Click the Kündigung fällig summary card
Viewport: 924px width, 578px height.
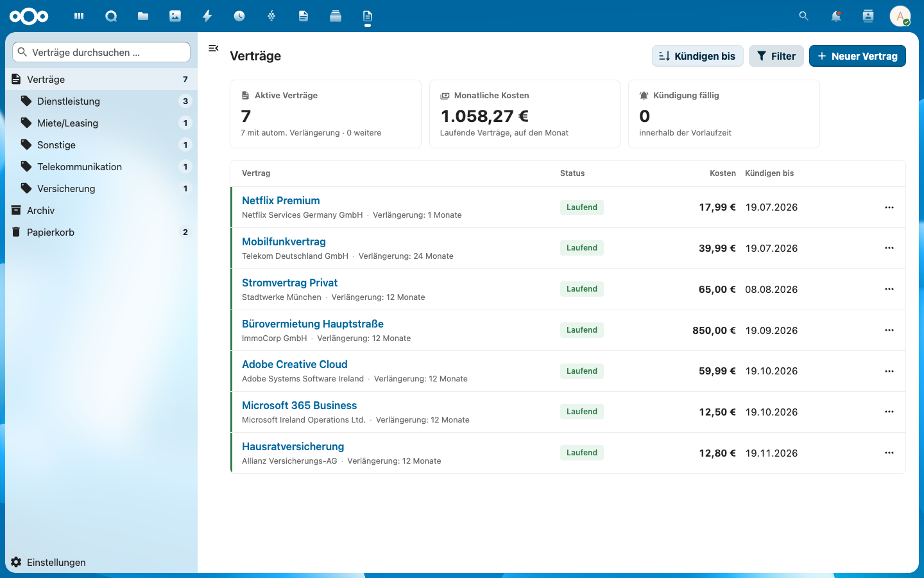point(724,114)
